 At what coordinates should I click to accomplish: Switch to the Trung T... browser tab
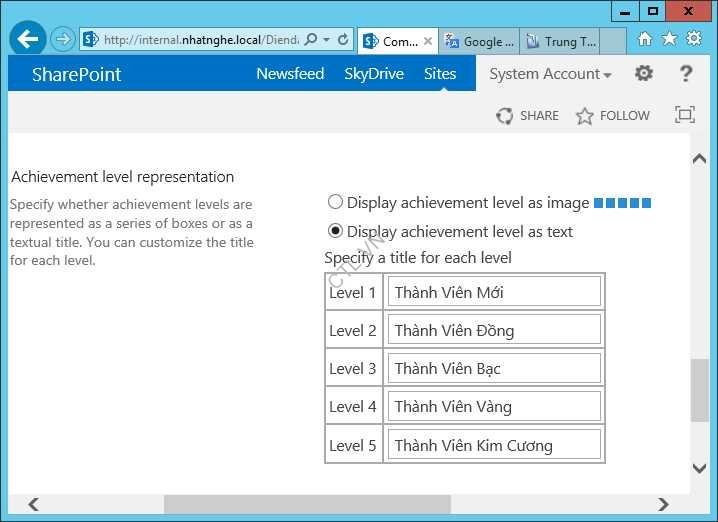coord(561,41)
